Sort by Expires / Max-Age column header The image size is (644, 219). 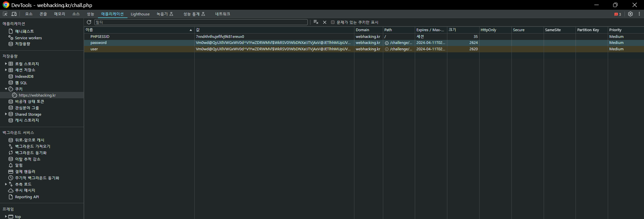431,30
